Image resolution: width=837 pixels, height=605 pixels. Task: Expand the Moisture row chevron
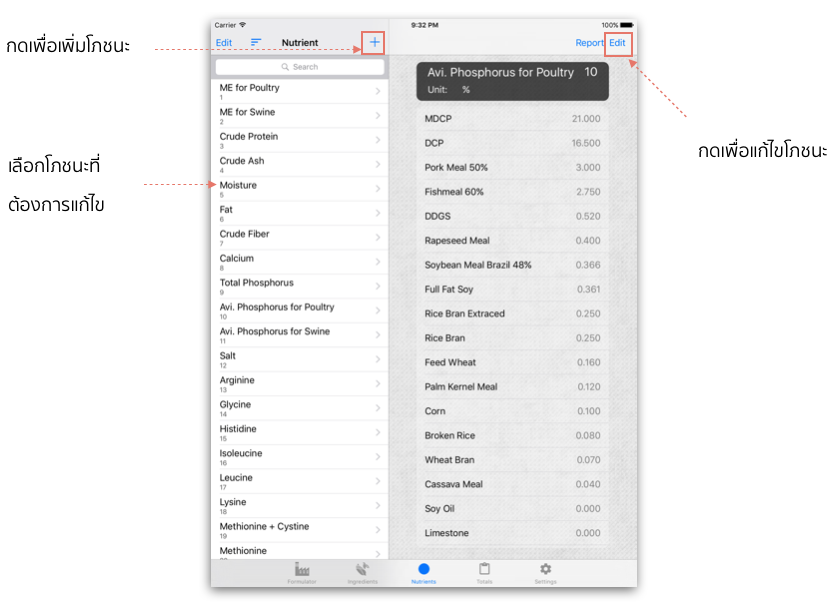[x=377, y=188]
